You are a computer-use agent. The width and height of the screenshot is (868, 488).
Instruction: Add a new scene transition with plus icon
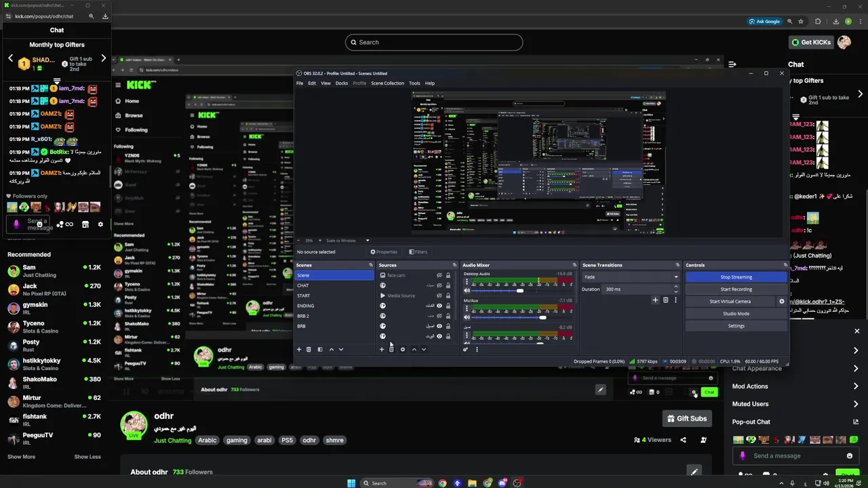tap(655, 300)
